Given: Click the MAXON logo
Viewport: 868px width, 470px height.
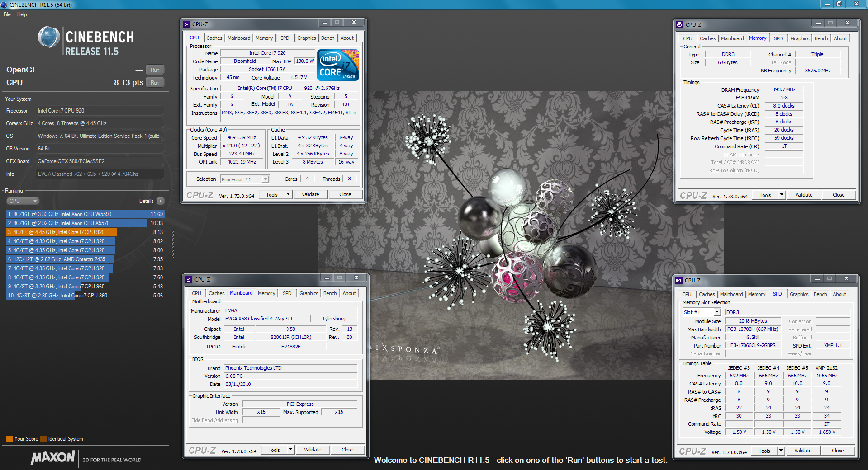Looking at the screenshot, I should [x=52, y=457].
